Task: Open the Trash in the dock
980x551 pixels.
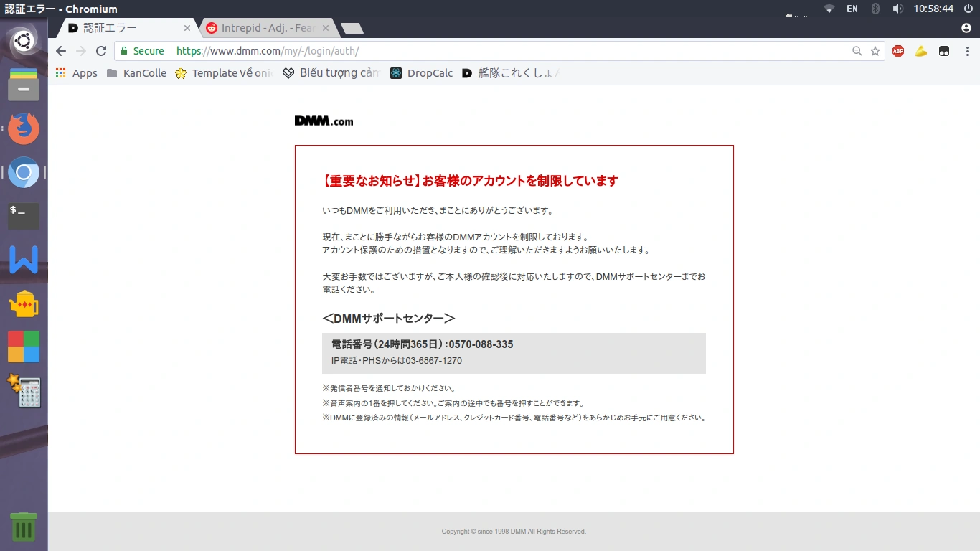Action: coord(24,528)
